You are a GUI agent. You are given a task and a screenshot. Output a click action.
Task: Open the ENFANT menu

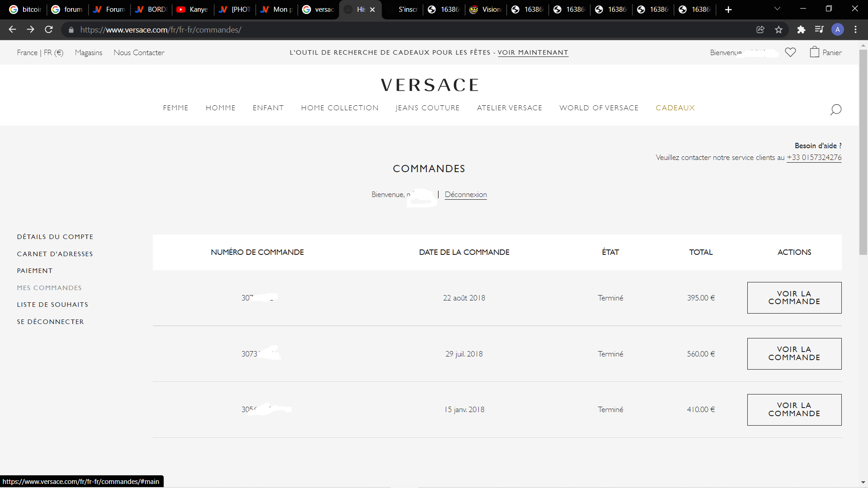tap(268, 108)
